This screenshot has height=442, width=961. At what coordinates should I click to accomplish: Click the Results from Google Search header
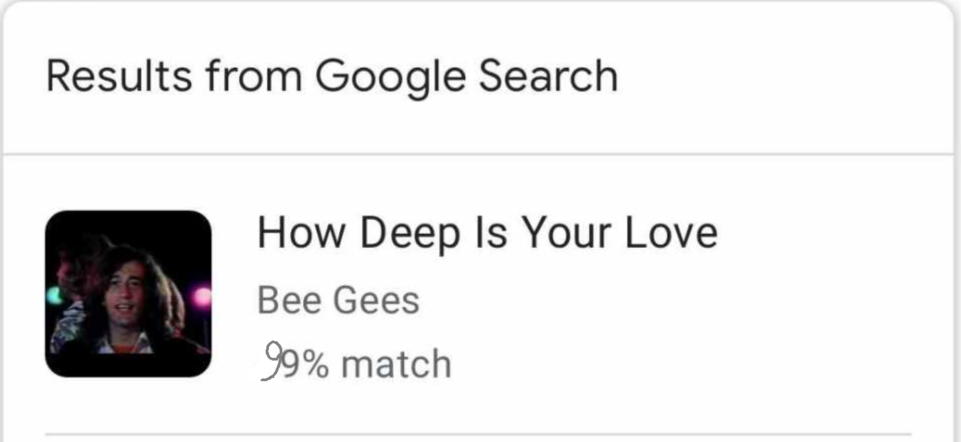pyautogui.click(x=332, y=78)
